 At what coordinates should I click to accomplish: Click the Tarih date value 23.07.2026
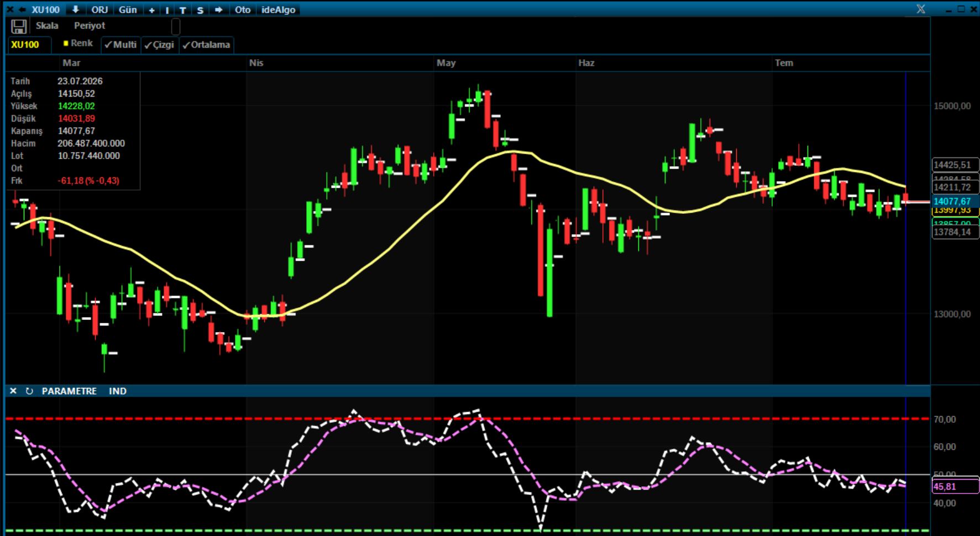click(x=80, y=81)
